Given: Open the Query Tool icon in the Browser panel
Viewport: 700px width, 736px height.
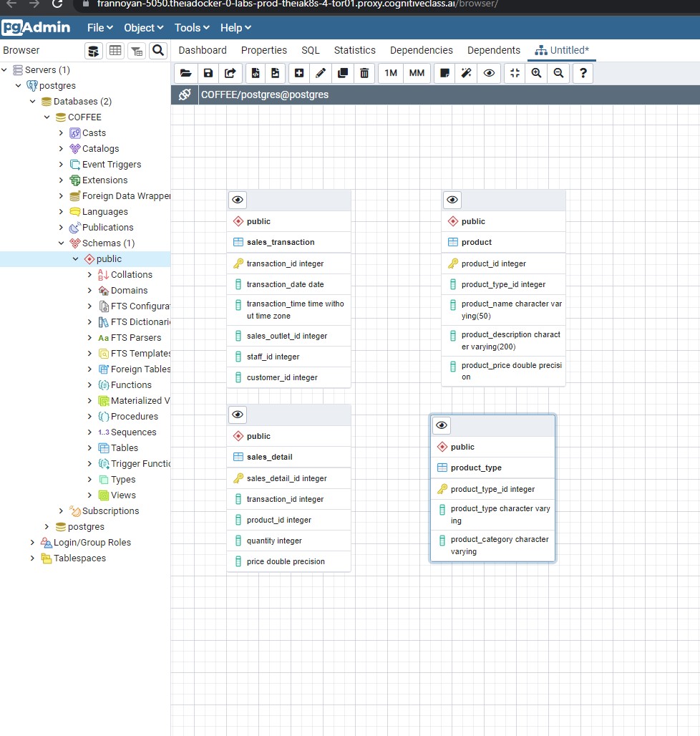Looking at the screenshot, I should pos(94,51).
